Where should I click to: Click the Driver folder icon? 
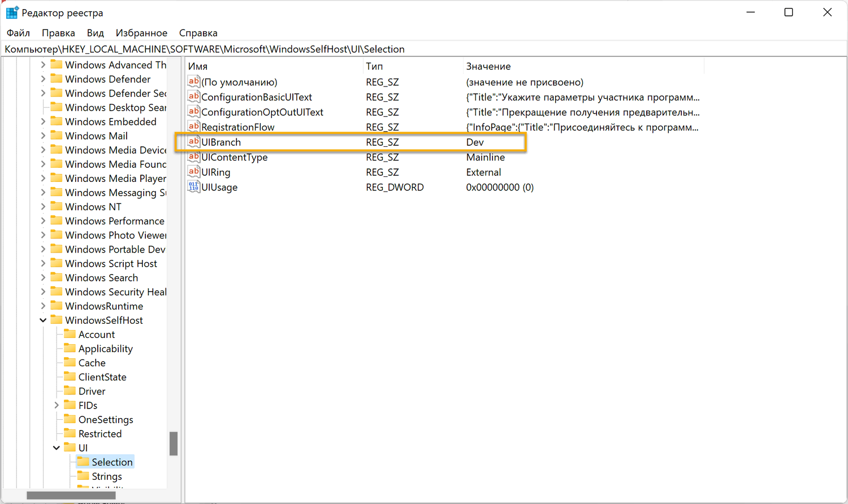coord(70,390)
